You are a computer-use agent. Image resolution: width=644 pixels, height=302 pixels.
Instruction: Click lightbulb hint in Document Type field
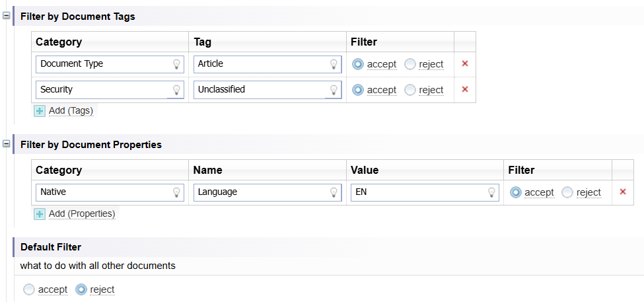pyautogui.click(x=176, y=64)
